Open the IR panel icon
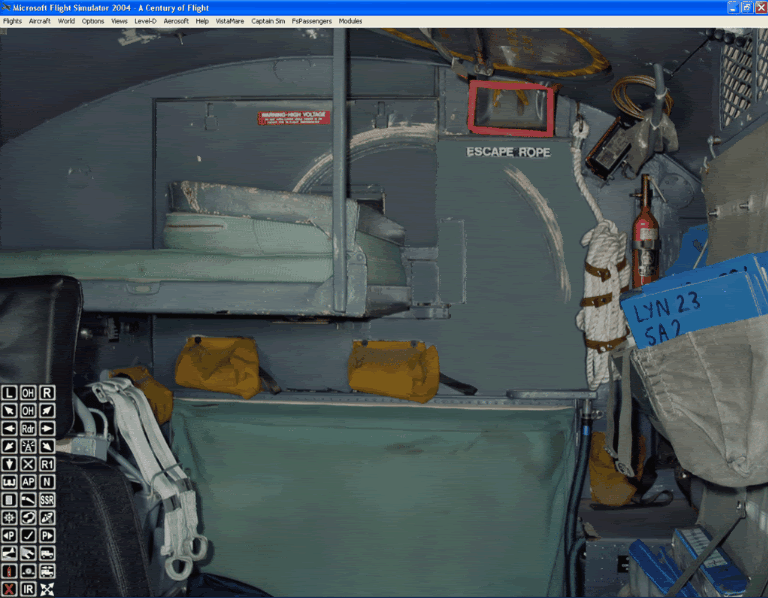This screenshot has height=598, width=768. click(x=28, y=590)
